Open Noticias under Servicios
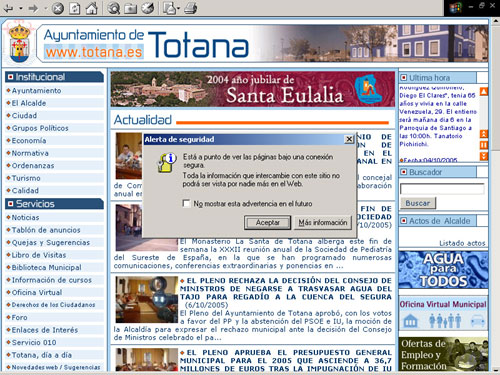Screen dimensions: 500x375 pyautogui.click(x=25, y=218)
